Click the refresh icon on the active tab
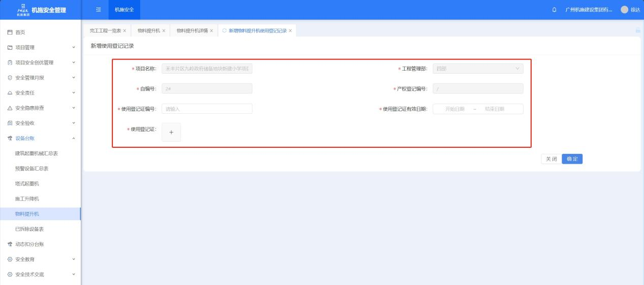Image resolution: width=644 pixels, height=285 pixels. pos(224,30)
